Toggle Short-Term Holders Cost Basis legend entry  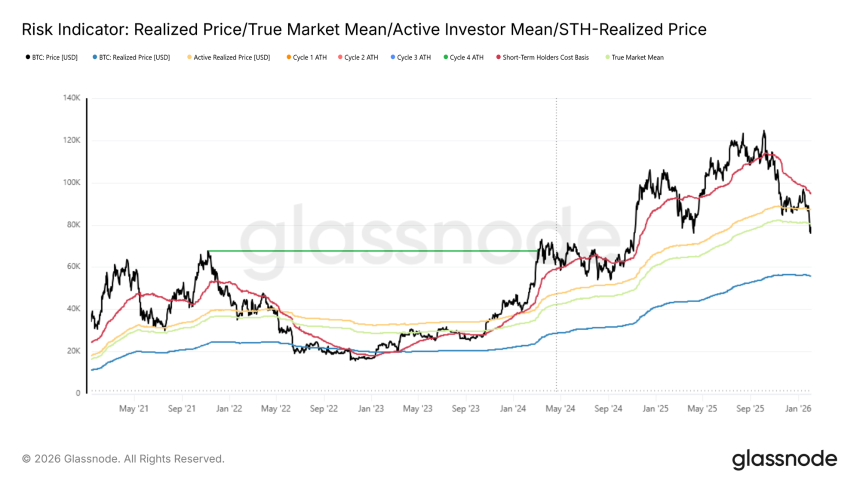542,57
